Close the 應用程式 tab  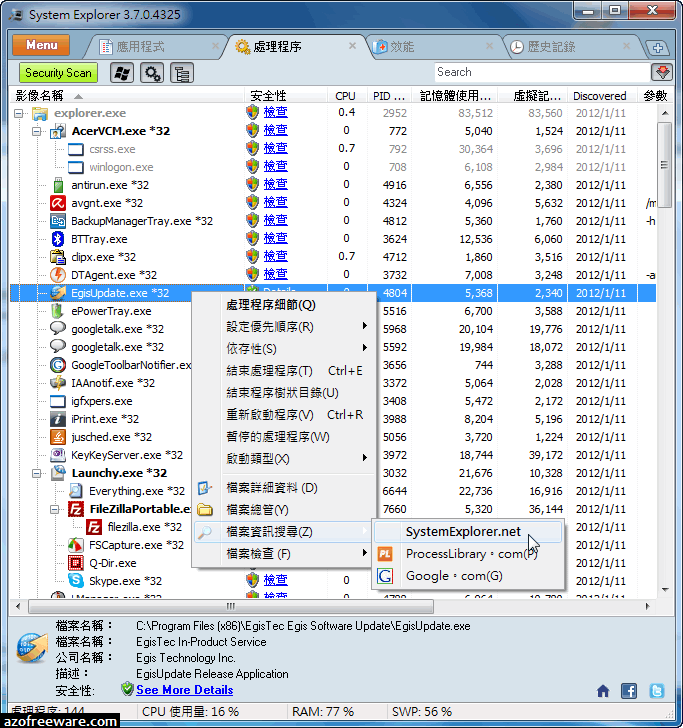pos(215,46)
